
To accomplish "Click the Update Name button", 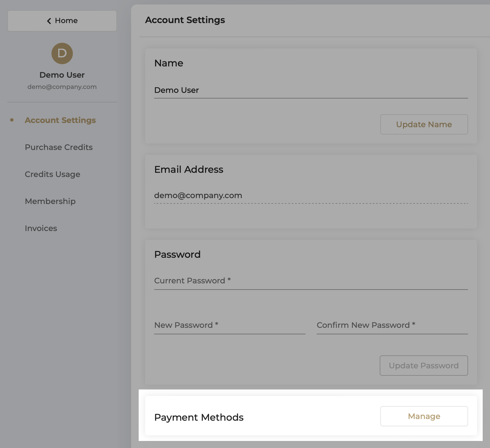I will pos(424,124).
